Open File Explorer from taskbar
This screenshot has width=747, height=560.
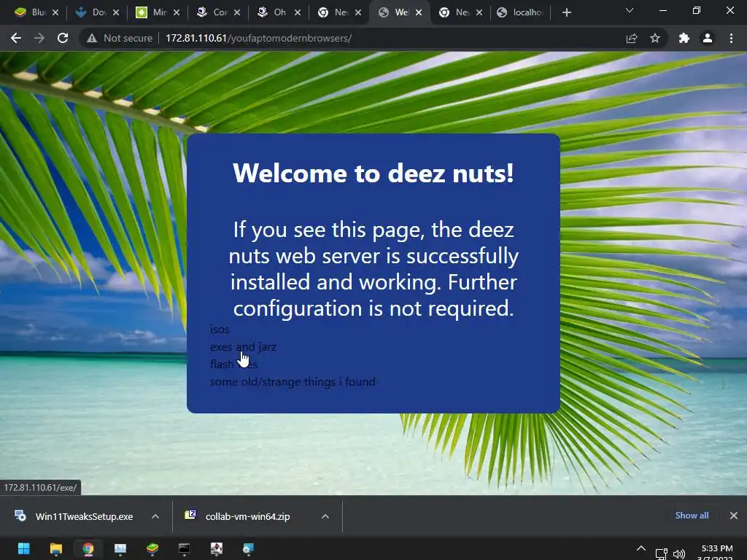(56, 548)
